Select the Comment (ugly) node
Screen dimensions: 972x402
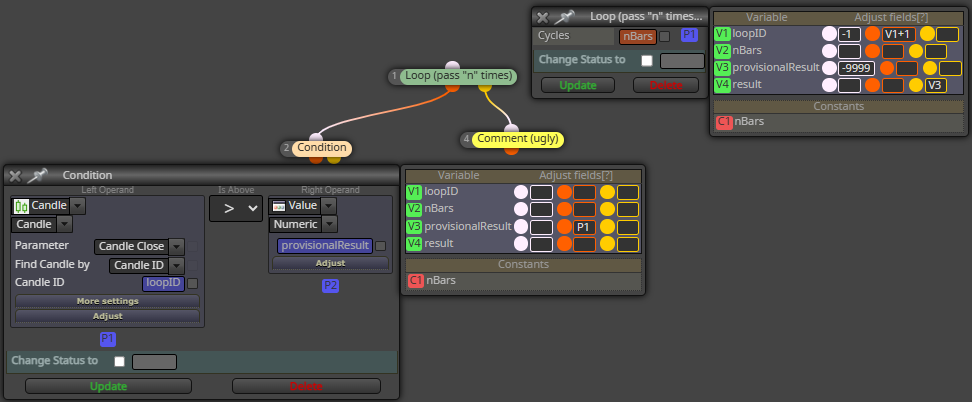pos(518,139)
